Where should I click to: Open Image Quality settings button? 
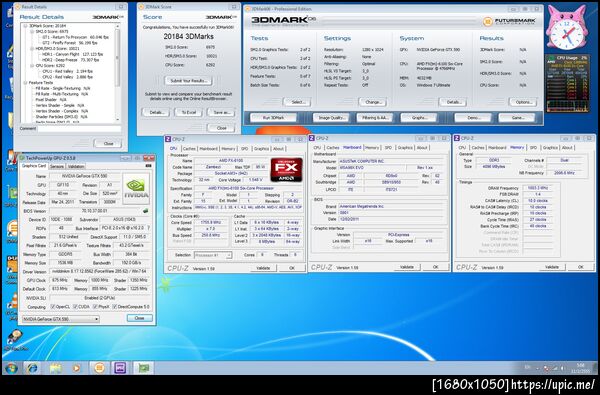click(332, 118)
